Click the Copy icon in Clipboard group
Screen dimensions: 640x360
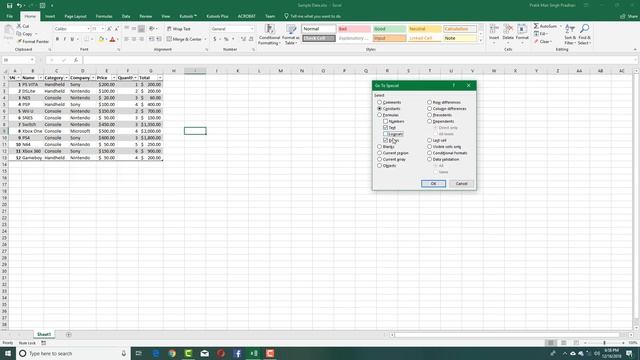[19, 34]
